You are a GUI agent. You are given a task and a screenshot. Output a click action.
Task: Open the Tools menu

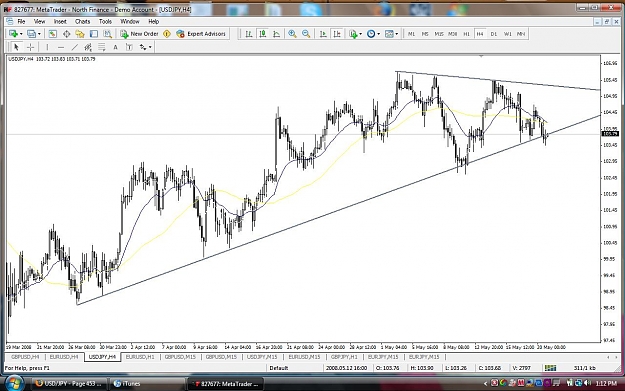click(106, 22)
